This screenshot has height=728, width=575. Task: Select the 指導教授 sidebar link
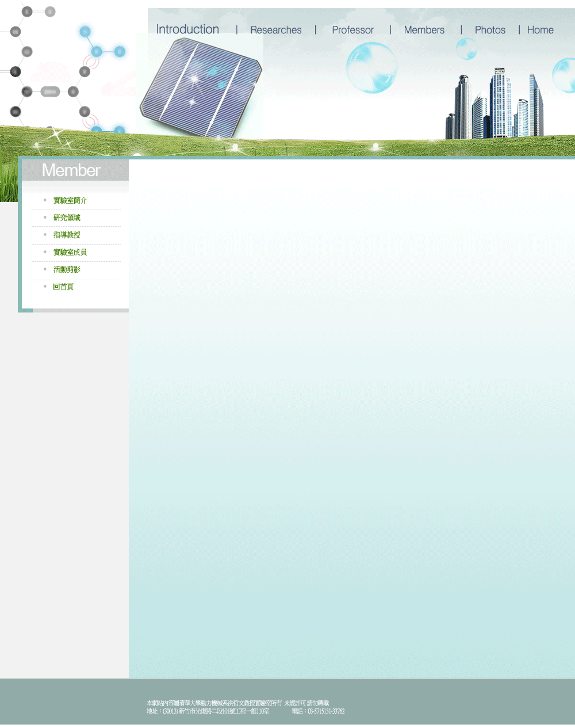pos(67,235)
